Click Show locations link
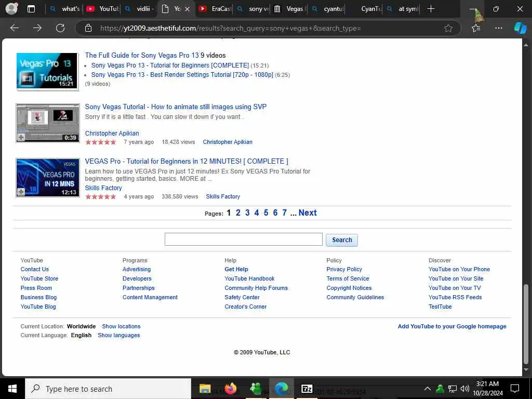The image size is (532, 399). click(x=121, y=326)
